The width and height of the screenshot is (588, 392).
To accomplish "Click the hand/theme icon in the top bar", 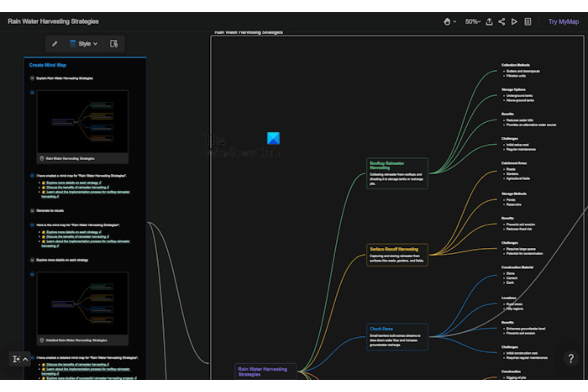I will pos(447,22).
